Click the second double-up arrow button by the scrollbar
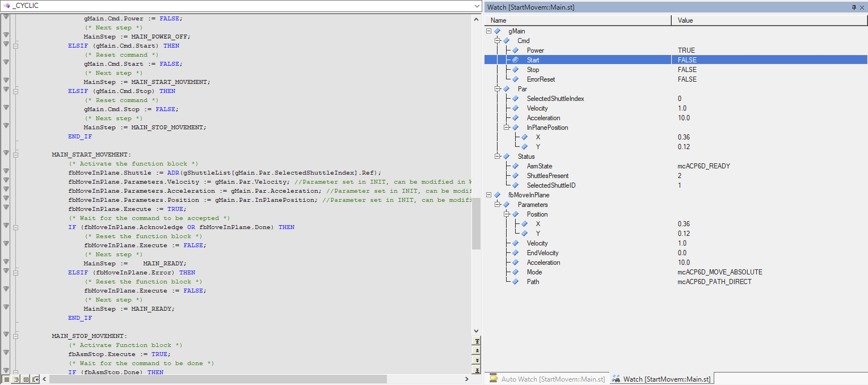 click(x=477, y=351)
